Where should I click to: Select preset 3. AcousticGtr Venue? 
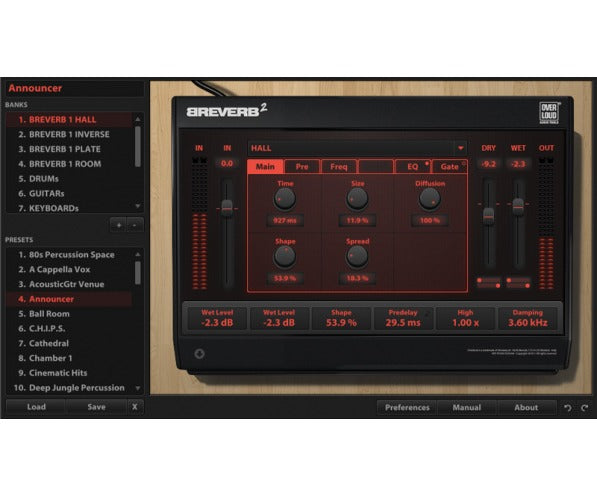pyautogui.click(x=69, y=284)
